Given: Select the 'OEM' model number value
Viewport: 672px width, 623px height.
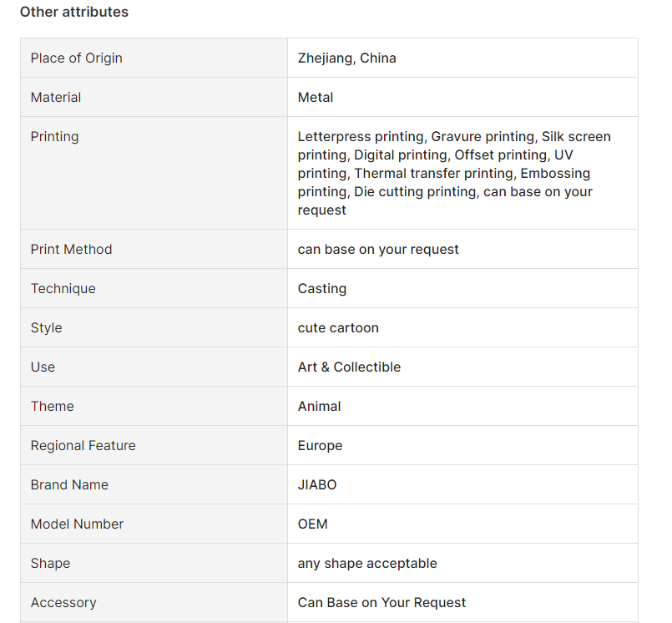Looking at the screenshot, I should [x=312, y=524].
